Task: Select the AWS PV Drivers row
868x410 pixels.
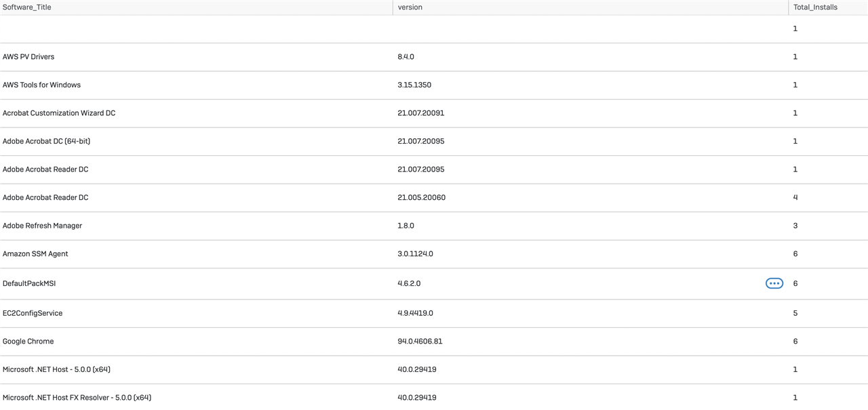Action: pyautogui.click(x=434, y=57)
